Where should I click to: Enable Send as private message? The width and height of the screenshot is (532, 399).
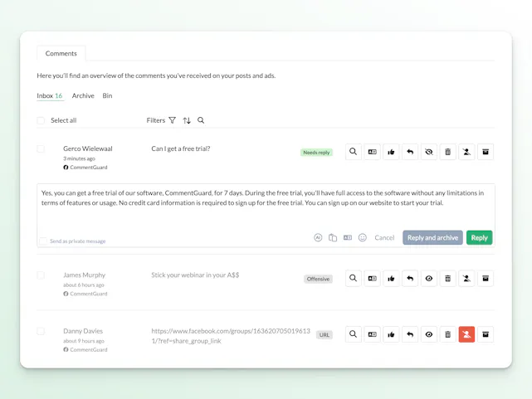[x=42, y=241]
